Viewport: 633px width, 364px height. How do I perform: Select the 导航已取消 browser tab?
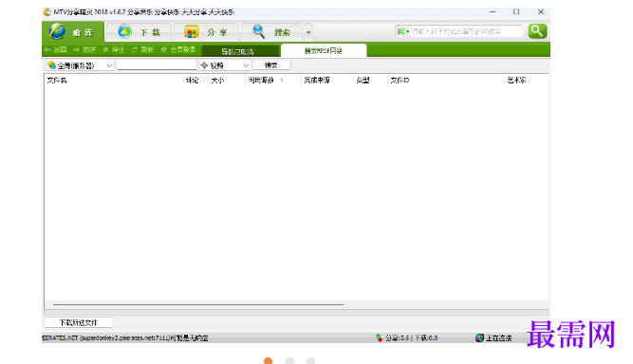click(240, 51)
